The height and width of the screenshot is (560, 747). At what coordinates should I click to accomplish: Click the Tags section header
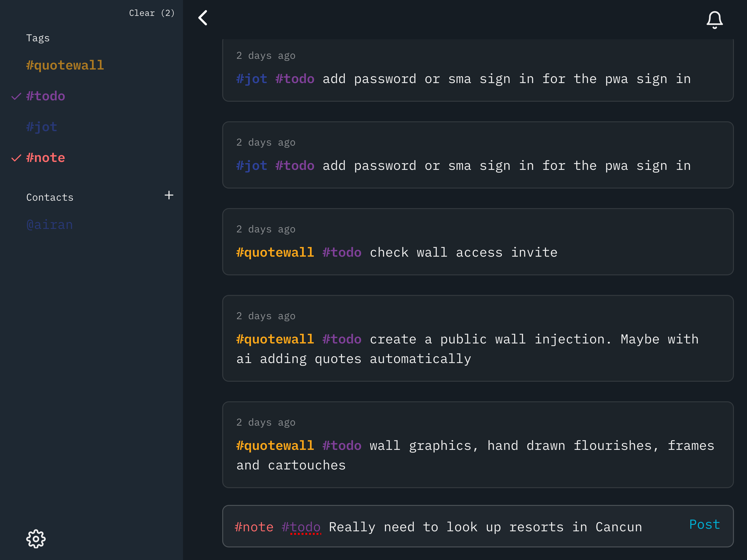point(38,38)
